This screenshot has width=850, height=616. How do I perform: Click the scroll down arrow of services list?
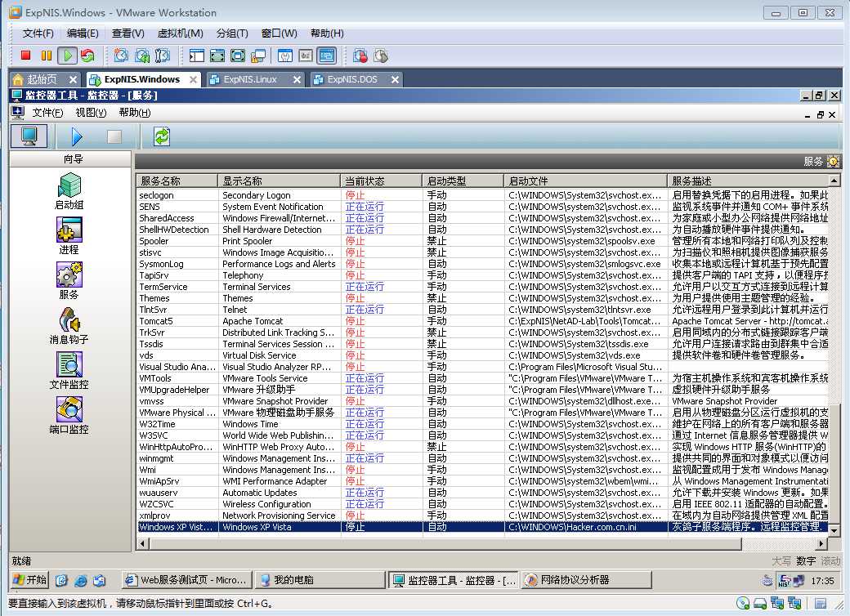[834, 531]
